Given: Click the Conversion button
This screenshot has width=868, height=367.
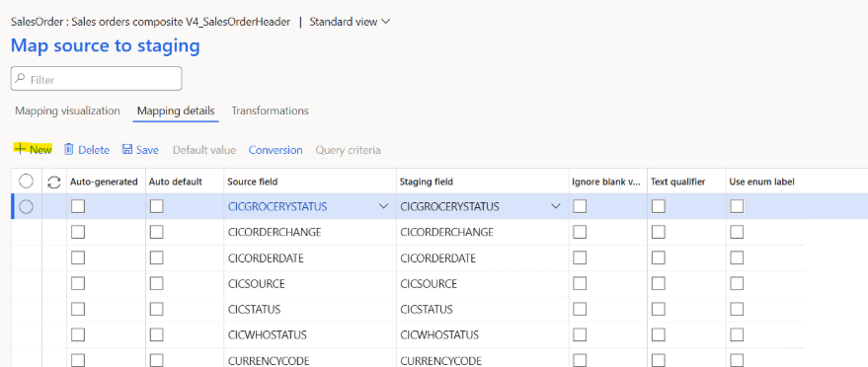Looking at the screenshot, I should pyautogui.click(x=276, y=150).
